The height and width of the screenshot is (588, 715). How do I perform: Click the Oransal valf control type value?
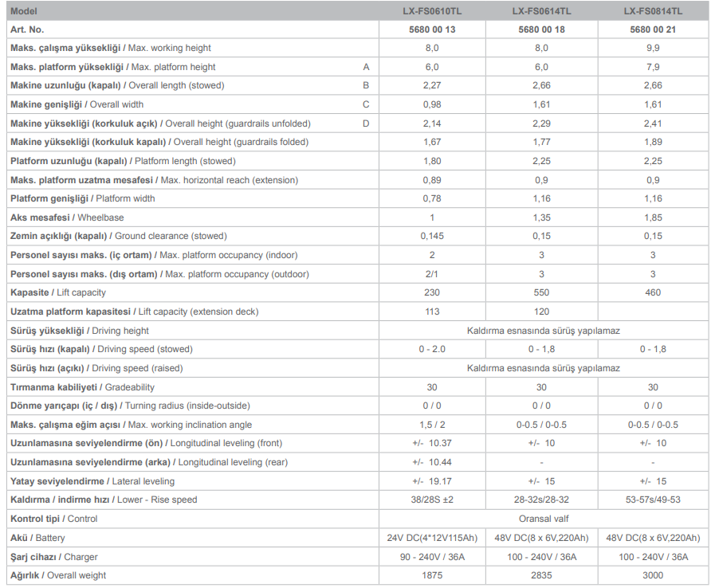543,519
